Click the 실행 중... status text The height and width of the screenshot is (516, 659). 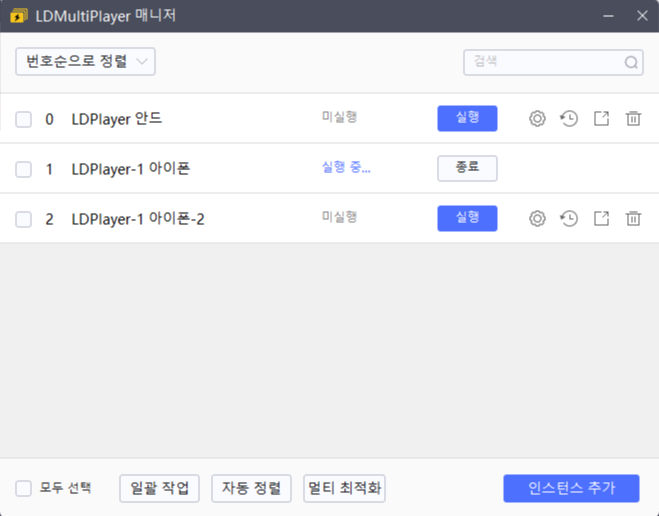pos(346,167)
